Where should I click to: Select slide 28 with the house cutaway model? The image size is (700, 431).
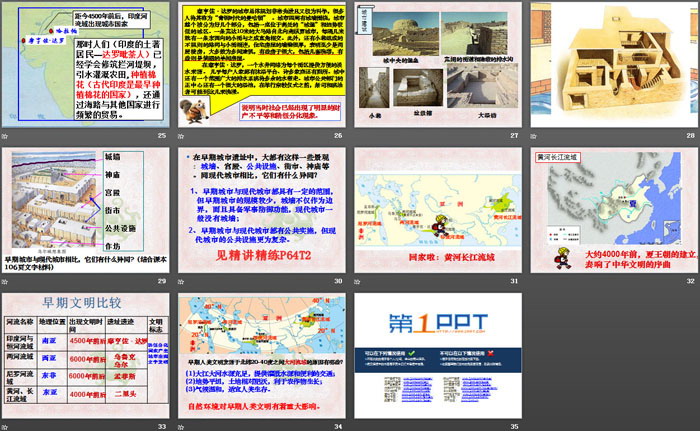[x=613, y=64]
